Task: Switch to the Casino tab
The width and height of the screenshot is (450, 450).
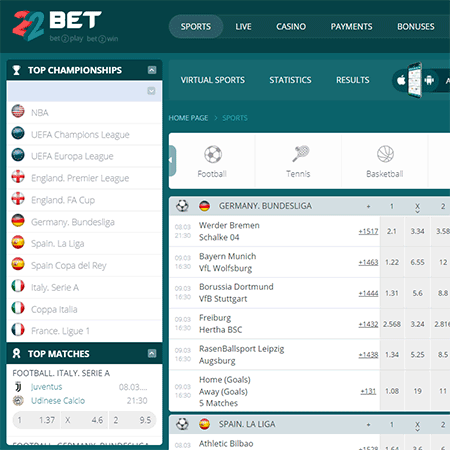Action: (291, 27)
